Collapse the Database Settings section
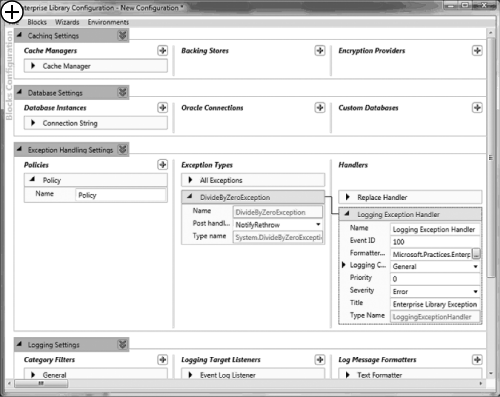 [19, 92]
